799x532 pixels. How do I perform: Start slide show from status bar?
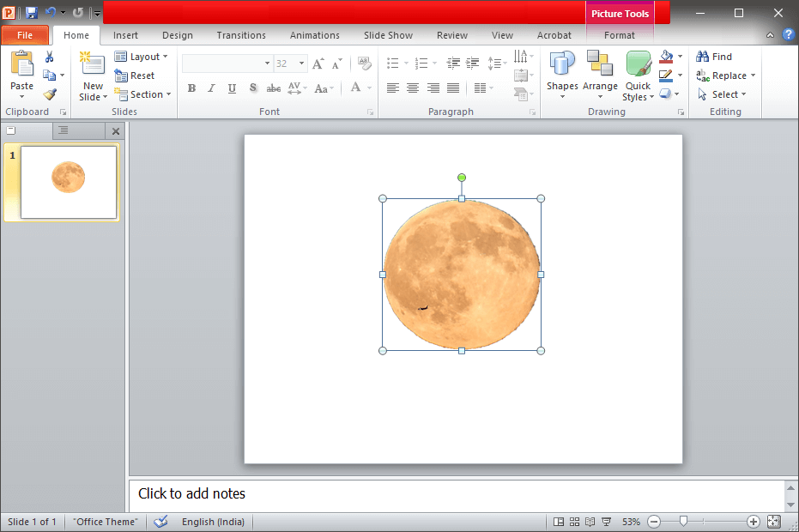click(606, 522)
